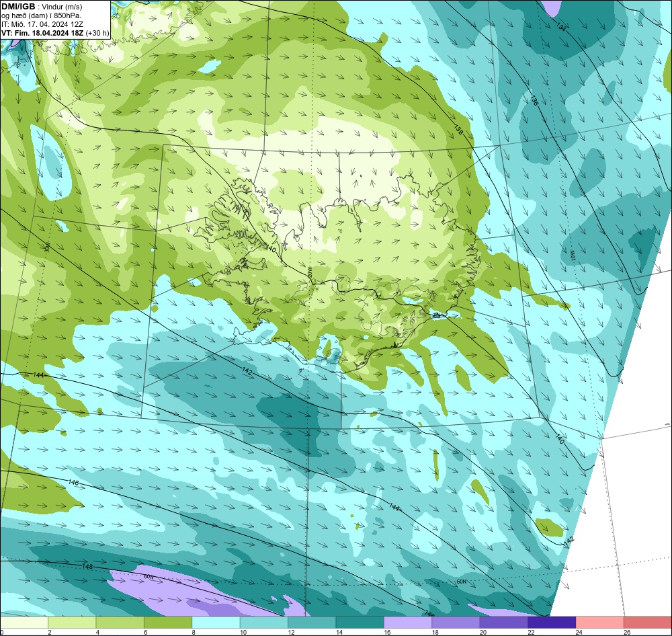Viewport: 672px width, 636px height.
Task: Click the '22' tick value on the legend
Action: [x=531, y=632]
